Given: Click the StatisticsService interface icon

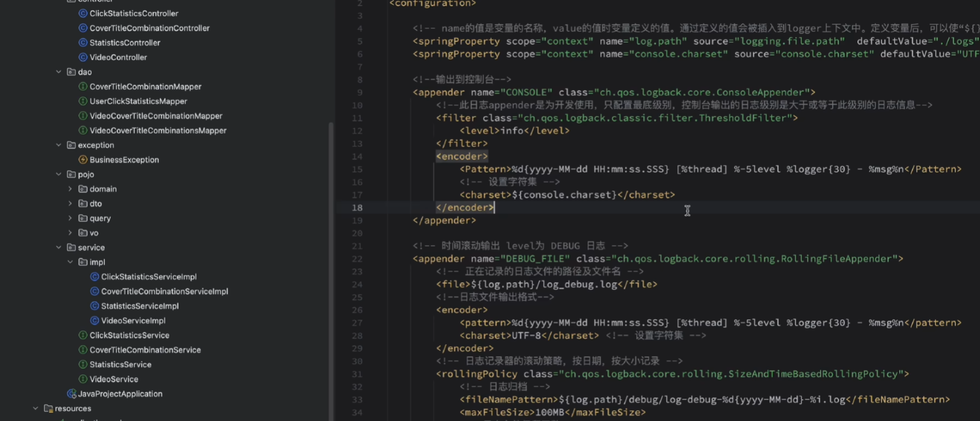Looking at the screenshot, I should tap(83, 364).
